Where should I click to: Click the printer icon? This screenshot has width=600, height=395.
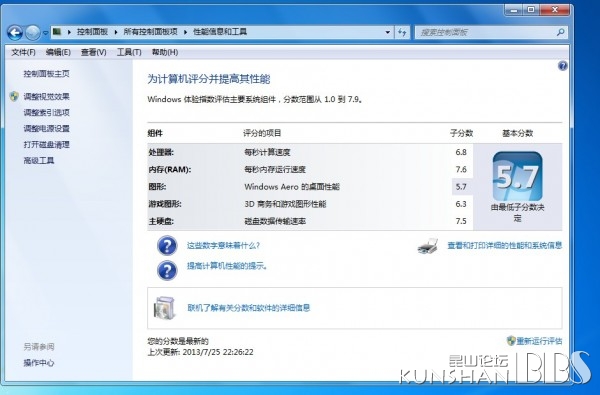click(428, 246)
